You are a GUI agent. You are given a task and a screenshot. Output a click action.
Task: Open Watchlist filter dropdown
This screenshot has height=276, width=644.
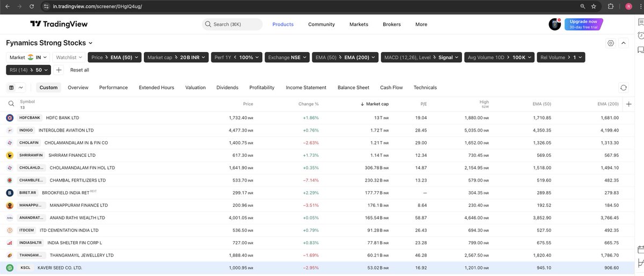click(70, 57)
